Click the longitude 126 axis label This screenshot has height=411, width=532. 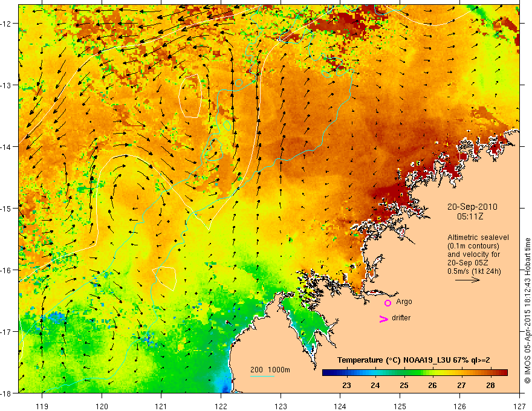pos(459,406)
